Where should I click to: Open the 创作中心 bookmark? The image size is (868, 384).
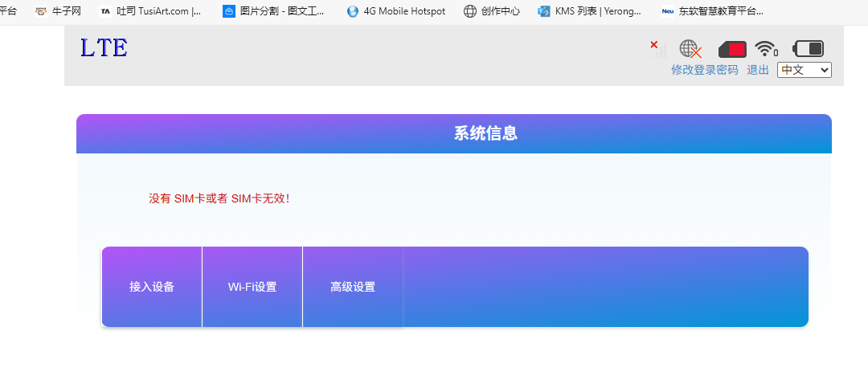(x=492, y=11)
